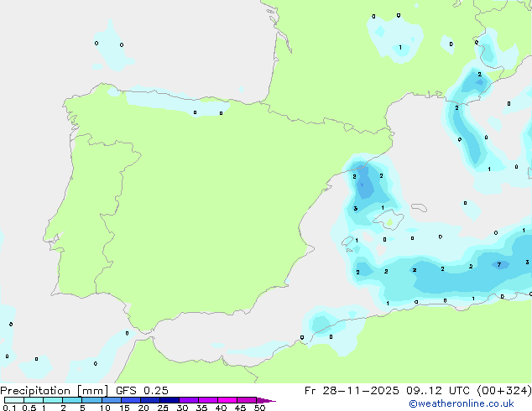Click the Mallorca island outline
The image size is (532, 411).
[x=389, y=219]
